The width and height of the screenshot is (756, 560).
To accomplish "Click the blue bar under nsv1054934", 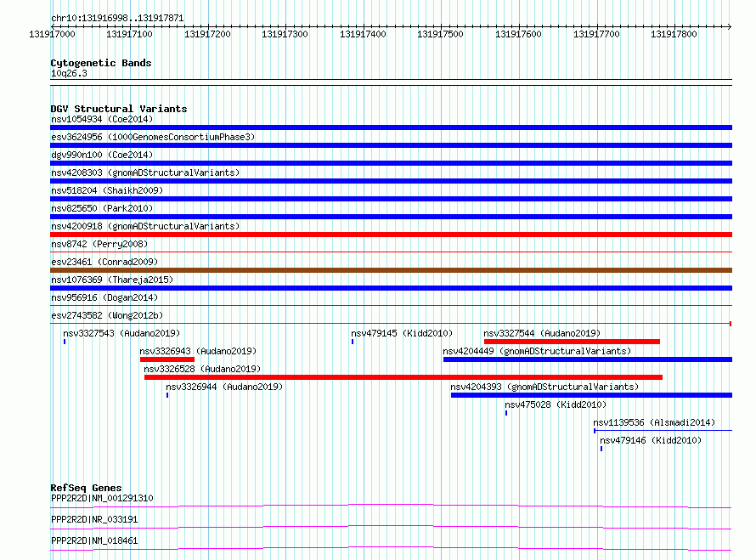I will click(391, 127).
